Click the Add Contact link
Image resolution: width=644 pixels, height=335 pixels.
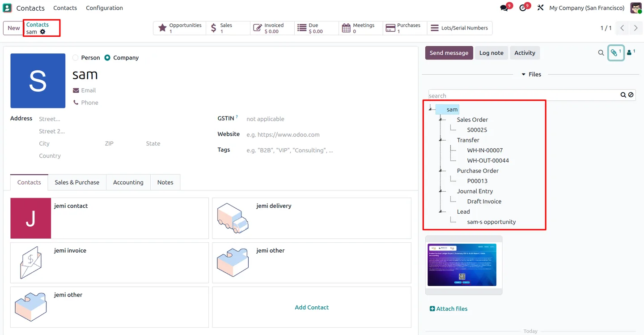click(312, 307)
